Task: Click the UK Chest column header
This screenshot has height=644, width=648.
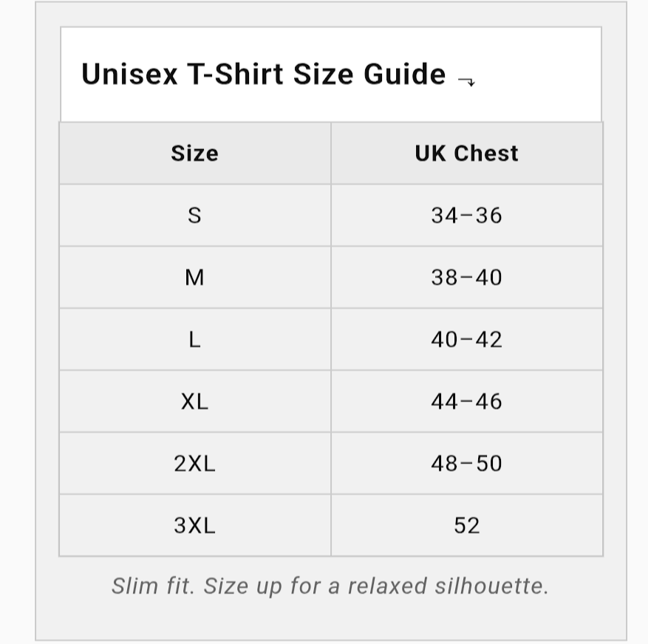Action: pos(466,153)
